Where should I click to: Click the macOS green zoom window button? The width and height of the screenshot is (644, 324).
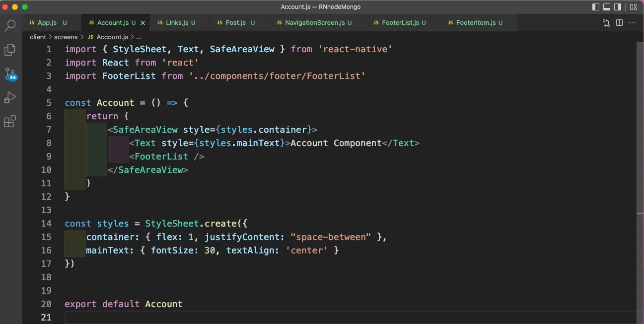click(x=25, y=7)
